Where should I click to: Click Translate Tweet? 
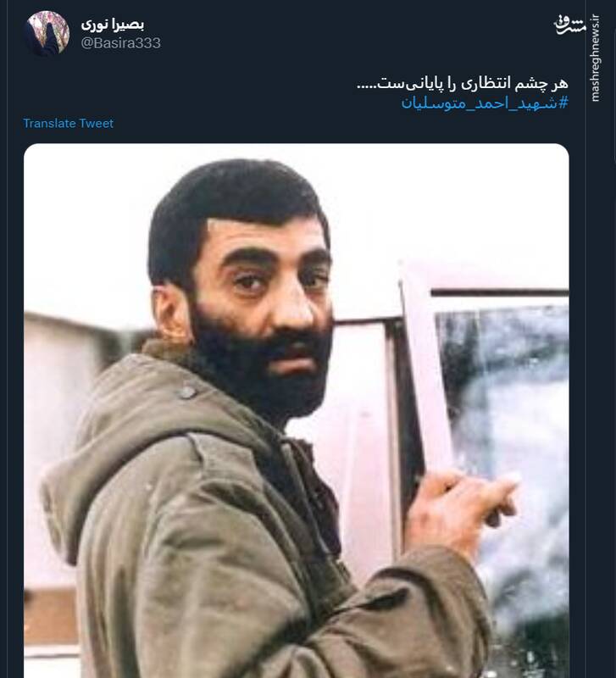[x=69, y=123]
